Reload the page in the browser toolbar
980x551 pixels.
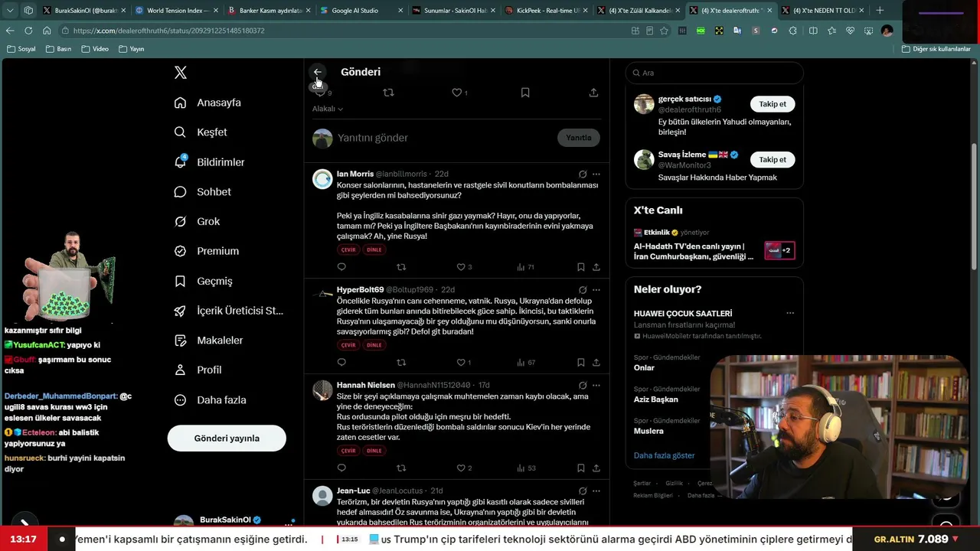pyautogui.click(x=28, y=31)
